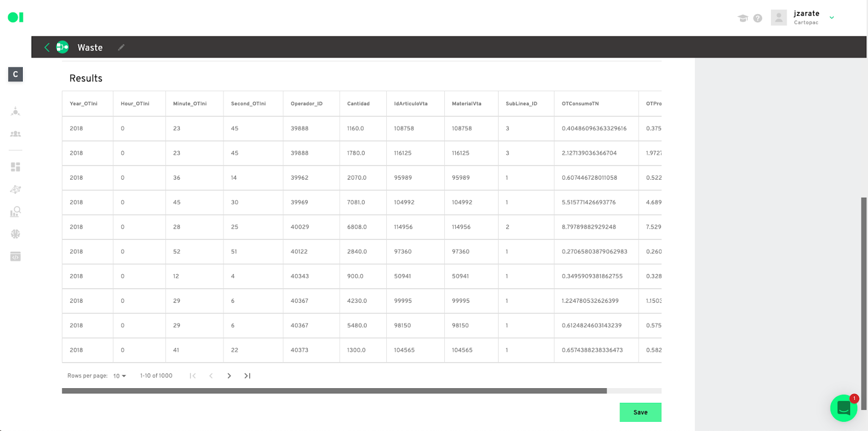The image size is (868, 431).
Task: Open the help question mark icon
Action: (758, 18)
